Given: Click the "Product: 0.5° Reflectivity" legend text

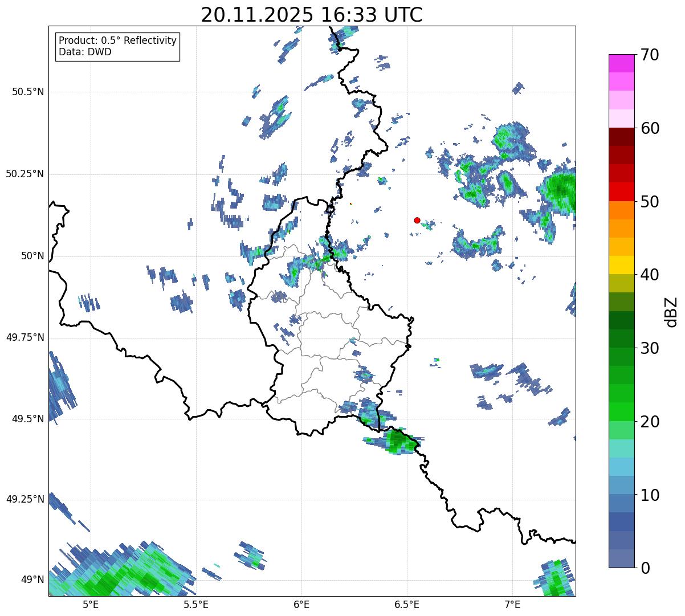Looking at the screenshot, I should click(118, 41).
